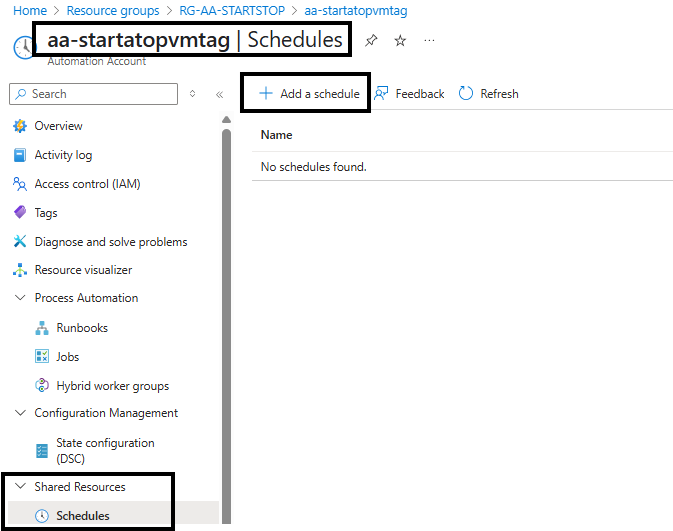Select Hybrid worker groups menu item
The height and width of the screenshot is (531, 673).
click(112, 386)
